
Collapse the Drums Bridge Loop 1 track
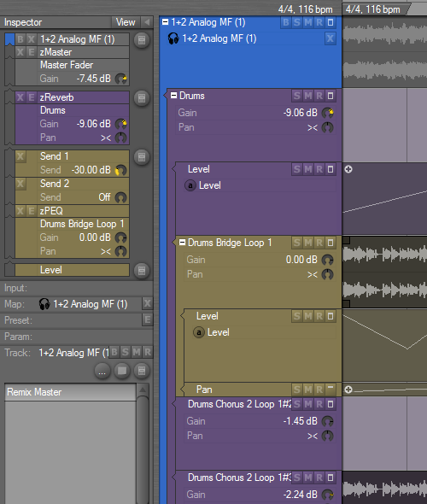[x=182, y=243]
